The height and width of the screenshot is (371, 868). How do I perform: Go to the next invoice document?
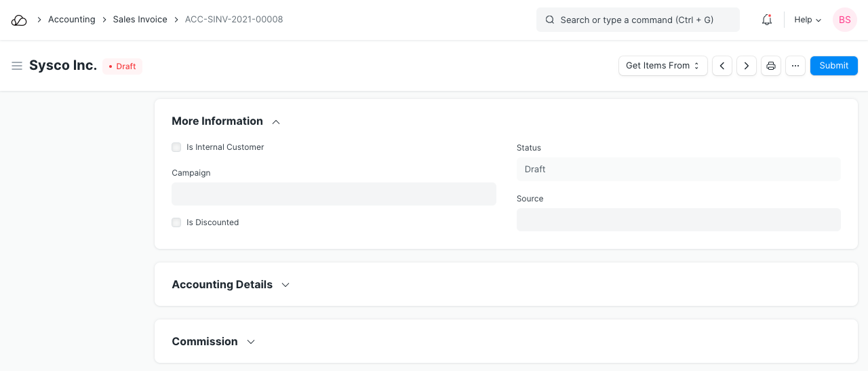click(x=747, y=66)
